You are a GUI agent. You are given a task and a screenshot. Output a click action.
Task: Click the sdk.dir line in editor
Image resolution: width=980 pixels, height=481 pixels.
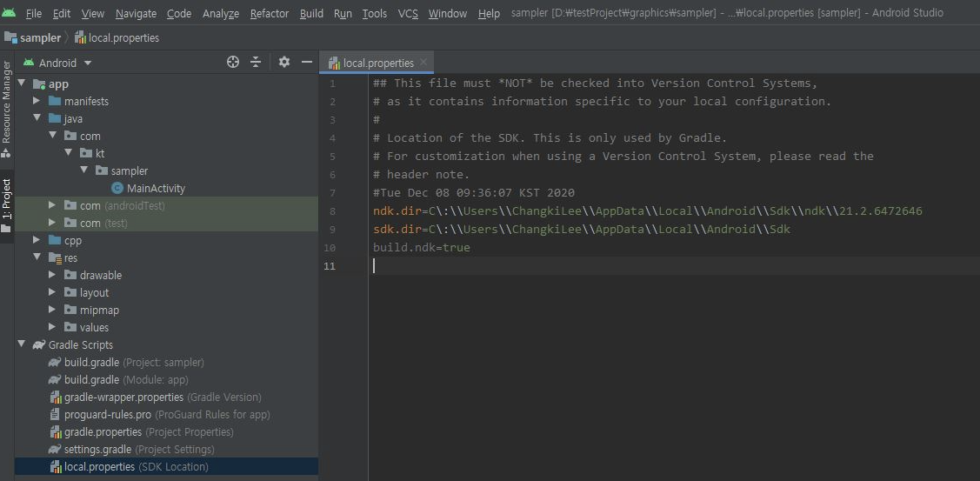[581, 230]
